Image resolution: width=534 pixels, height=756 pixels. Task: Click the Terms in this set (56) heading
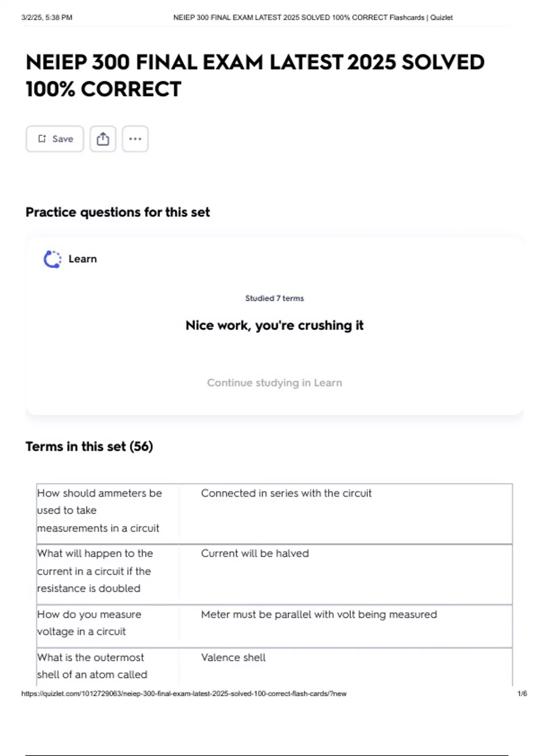click(89, 446)
